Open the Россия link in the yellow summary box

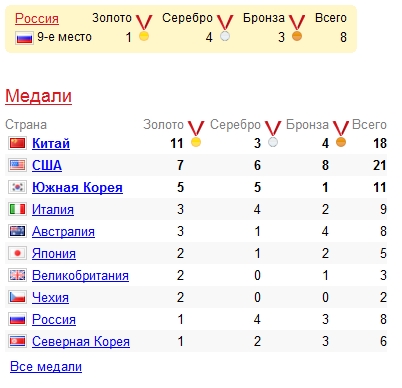point(37,19)
